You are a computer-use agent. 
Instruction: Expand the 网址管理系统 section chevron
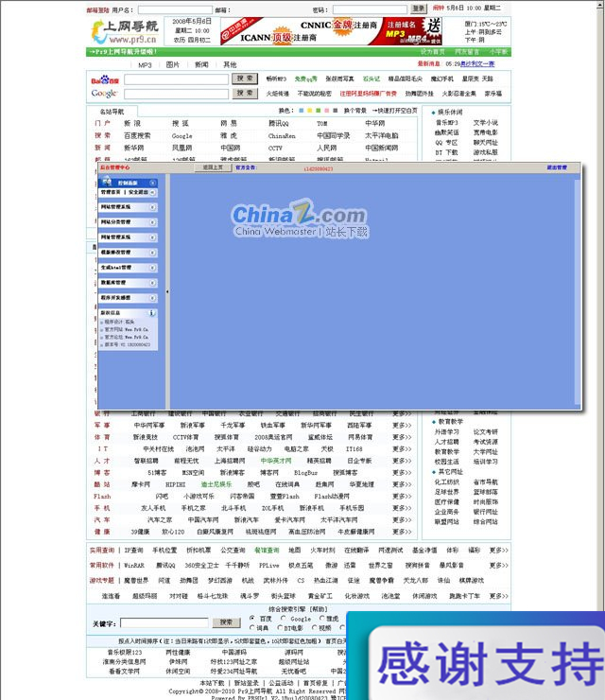point(152,237)
